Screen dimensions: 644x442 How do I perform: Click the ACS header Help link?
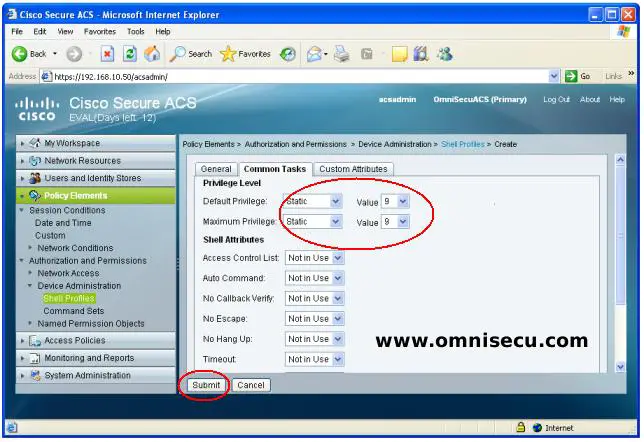[617, 99]
